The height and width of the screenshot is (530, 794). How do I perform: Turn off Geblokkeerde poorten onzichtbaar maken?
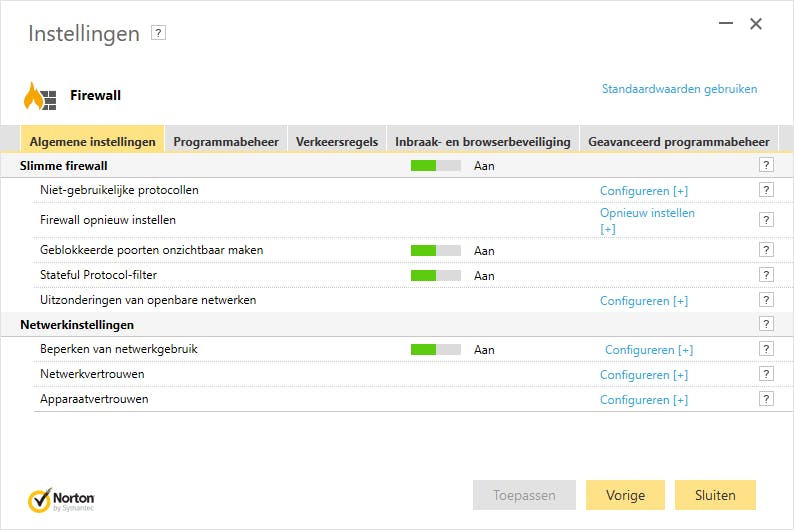(x=436, y=250)
